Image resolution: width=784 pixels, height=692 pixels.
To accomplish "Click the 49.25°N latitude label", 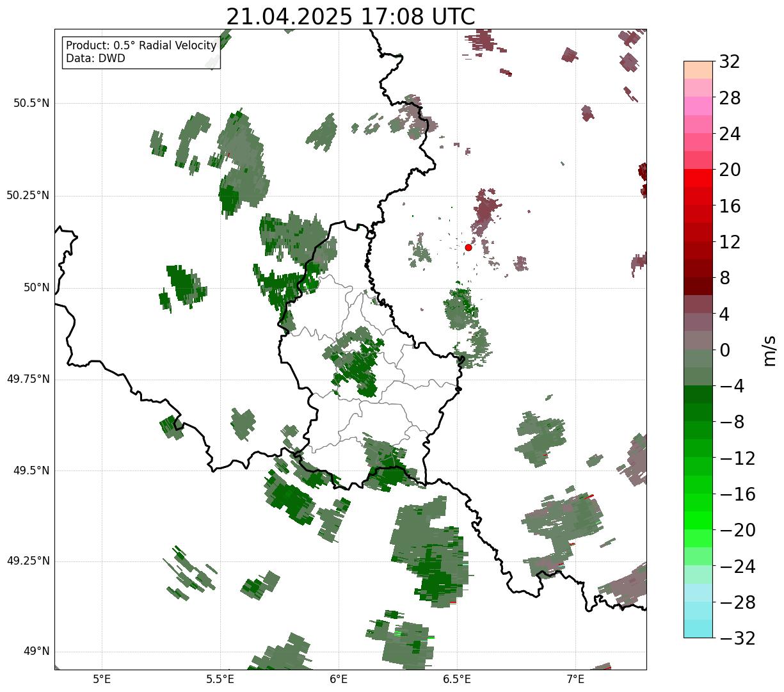I will tap(28, 561).
